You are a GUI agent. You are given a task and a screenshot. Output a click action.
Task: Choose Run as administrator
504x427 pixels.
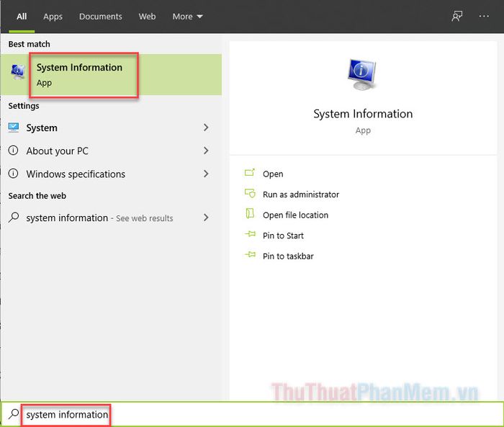pos(301,194)
